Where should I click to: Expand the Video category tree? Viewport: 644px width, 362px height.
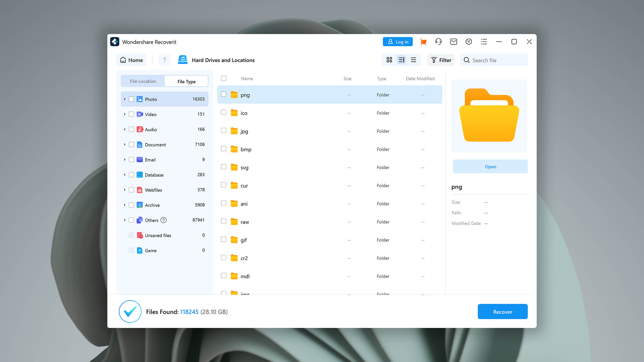(125, 114)
